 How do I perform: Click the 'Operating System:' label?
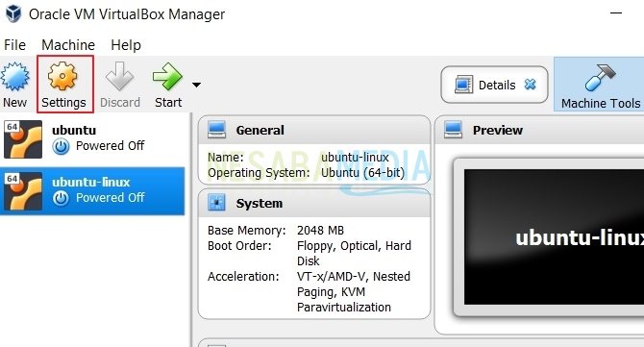point(259,173)
